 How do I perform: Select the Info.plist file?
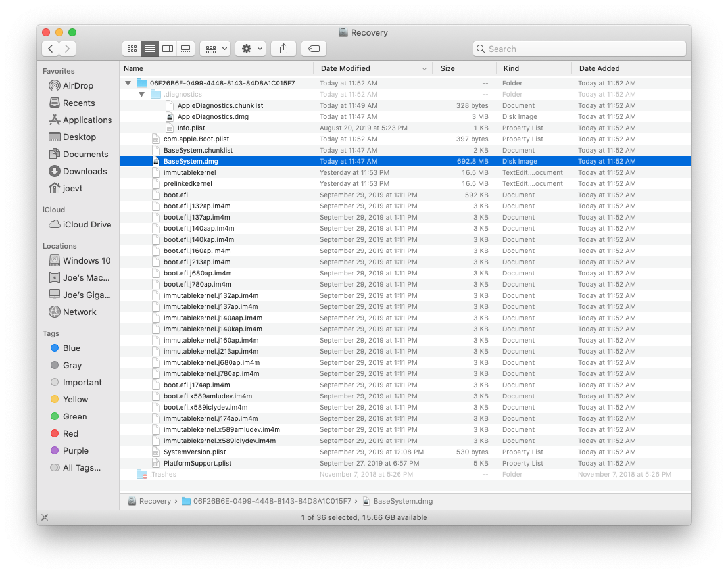[x=405, y=128]
